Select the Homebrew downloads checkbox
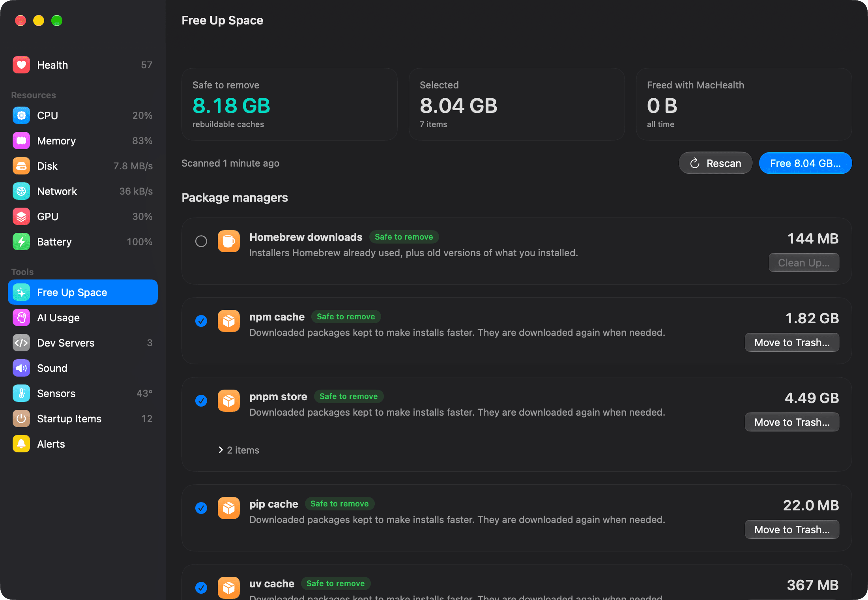Screen dimensions: 868x600 coord(201,241)
